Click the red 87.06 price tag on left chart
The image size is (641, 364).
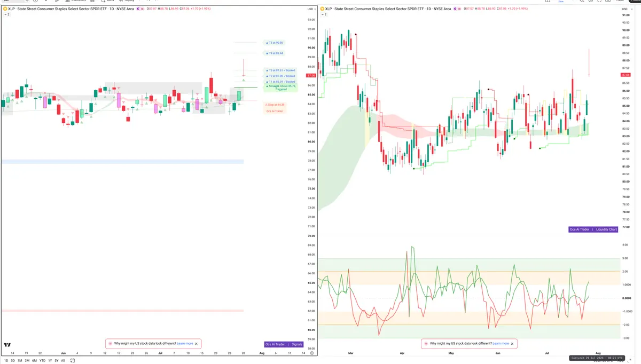[x=310, y=76]
